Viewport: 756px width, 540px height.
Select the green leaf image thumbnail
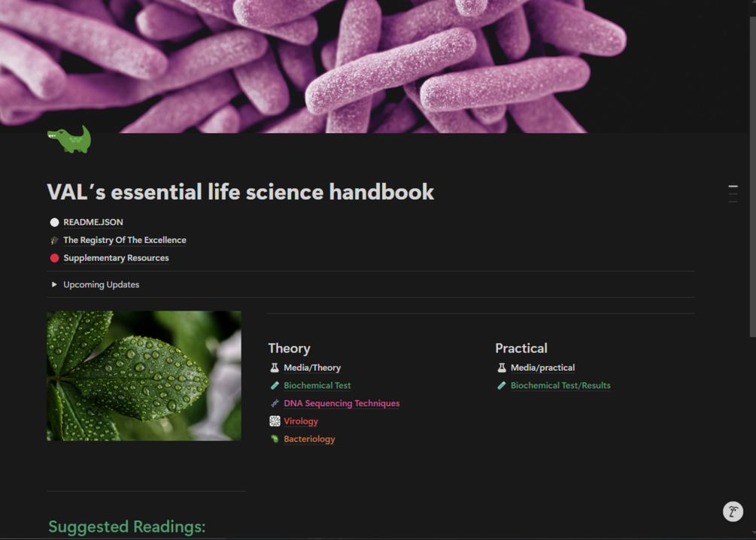coord(144,375)
